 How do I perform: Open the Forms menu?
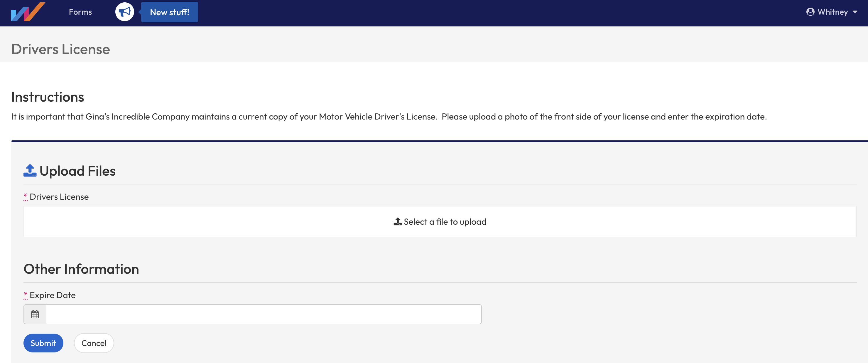tap(80, 11)
